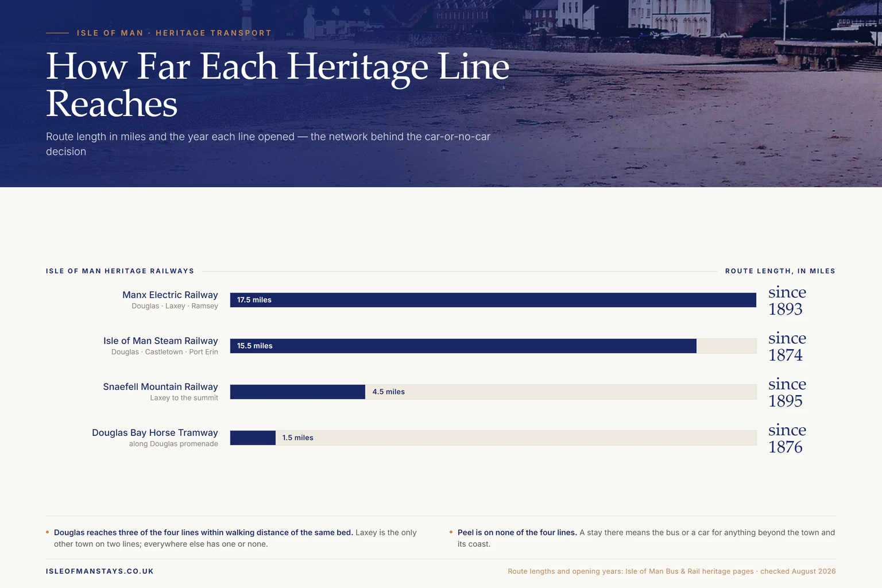This screenshot has width=882, height=588.
Task: Click the 'Manx Electric Railway' label
Action: coord(170,295)
